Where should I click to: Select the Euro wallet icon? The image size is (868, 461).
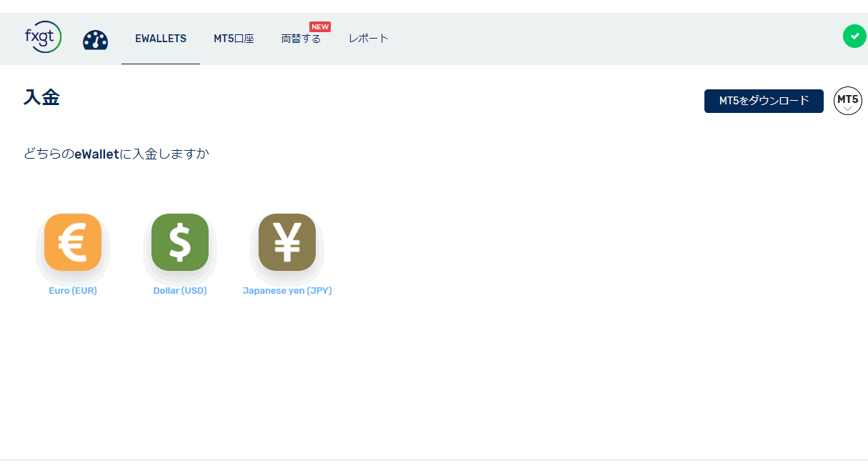coord(73,242)
